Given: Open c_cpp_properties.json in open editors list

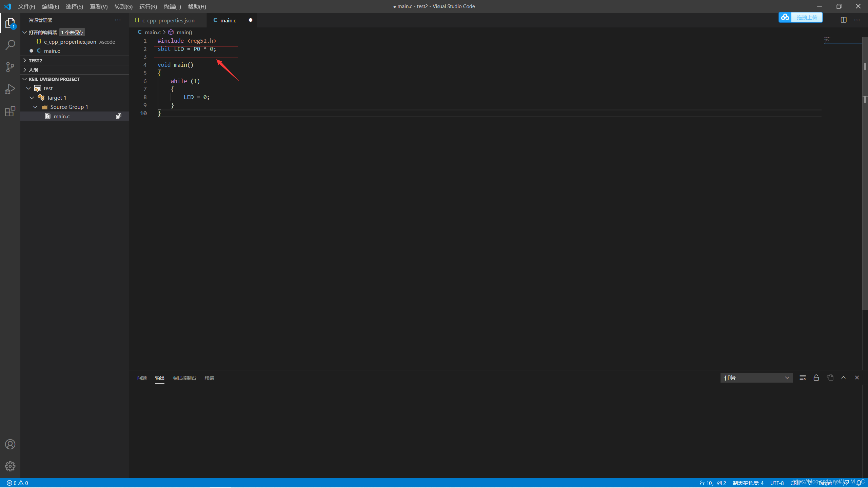Looking at the screenshot, I should [75, 42].
